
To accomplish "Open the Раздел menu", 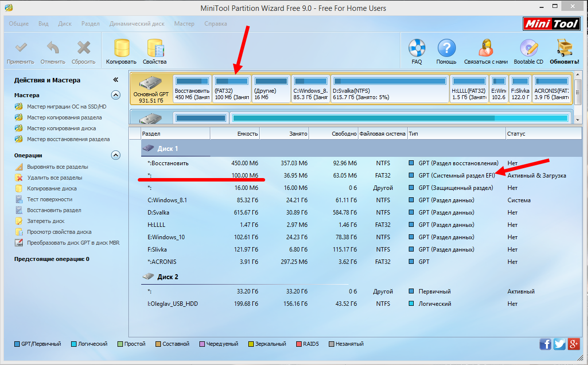I will tap(90, 23).
